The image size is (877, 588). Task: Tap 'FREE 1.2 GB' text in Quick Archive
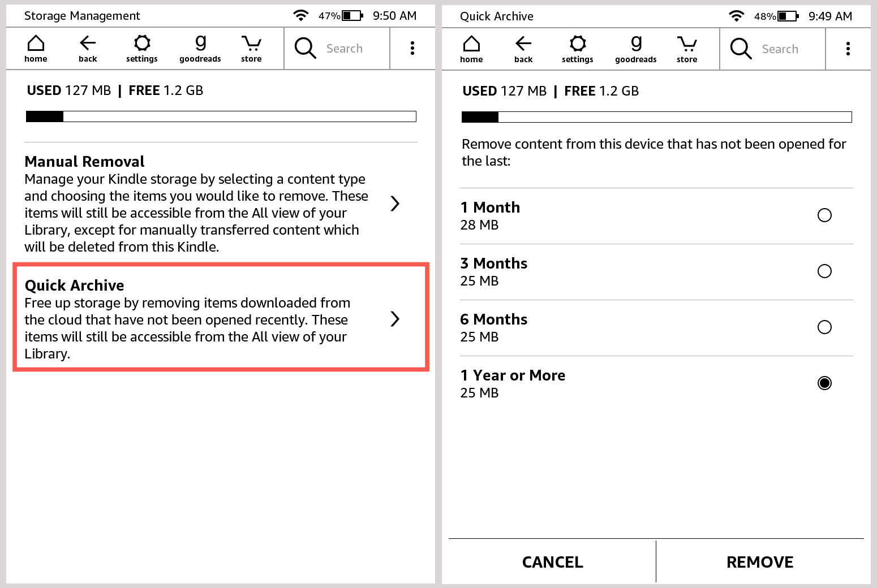601,91
